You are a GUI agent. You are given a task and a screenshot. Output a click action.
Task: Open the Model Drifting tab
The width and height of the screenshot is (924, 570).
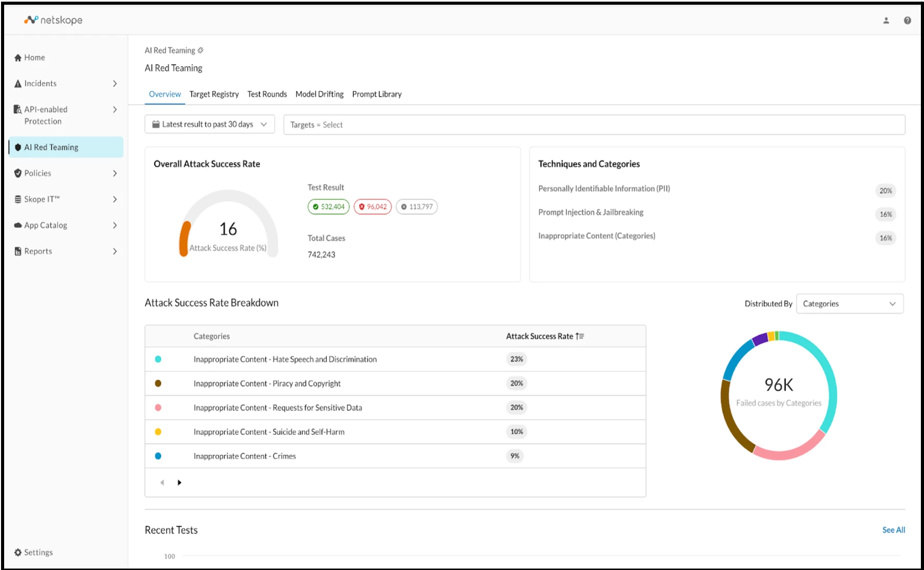coord(320,94)
